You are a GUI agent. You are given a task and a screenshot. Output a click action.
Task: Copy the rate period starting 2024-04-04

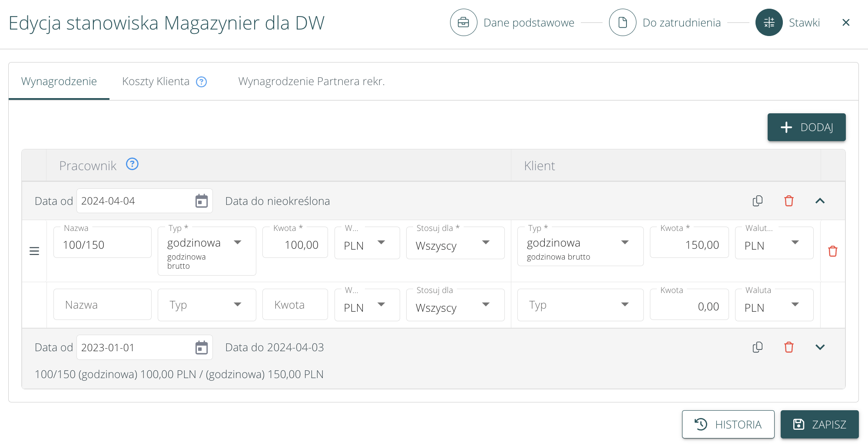pyautogui.click(x=757, y=201)
